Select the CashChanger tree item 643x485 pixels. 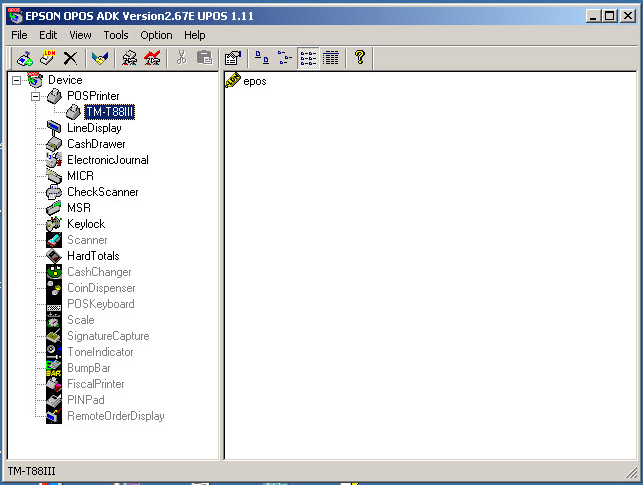click(x=99, y=272)
